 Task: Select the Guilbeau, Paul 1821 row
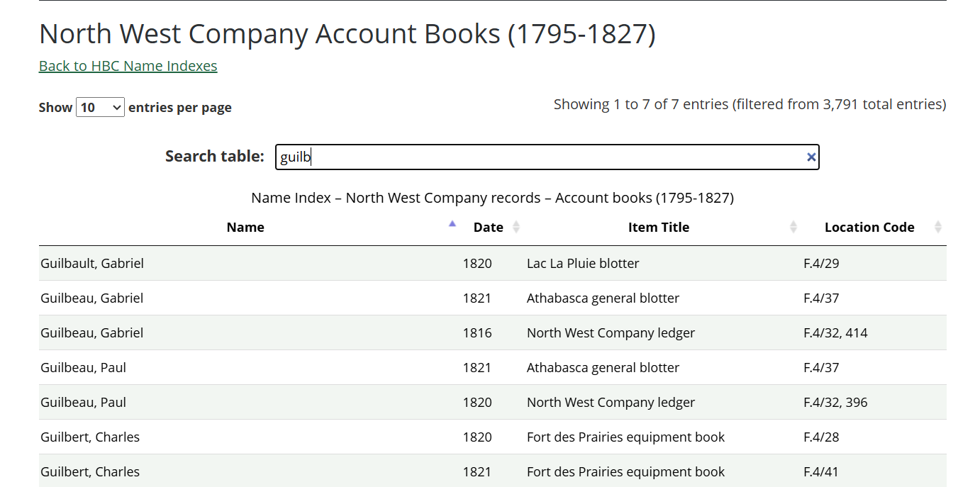tap(84, 367)
